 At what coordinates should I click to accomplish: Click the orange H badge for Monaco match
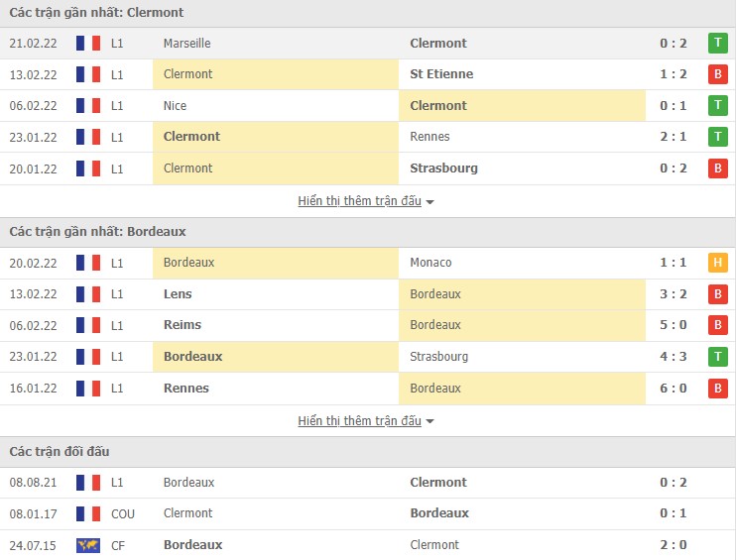coord(717,263)
